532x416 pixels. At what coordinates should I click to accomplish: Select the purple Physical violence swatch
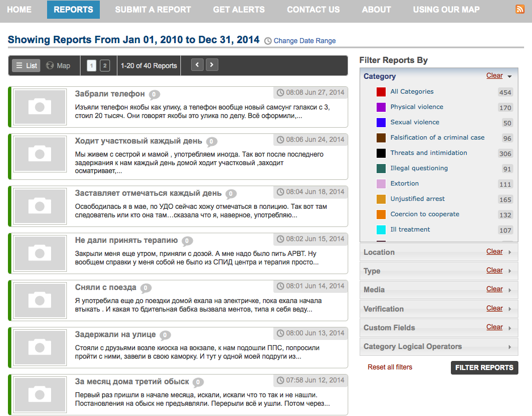381,107
